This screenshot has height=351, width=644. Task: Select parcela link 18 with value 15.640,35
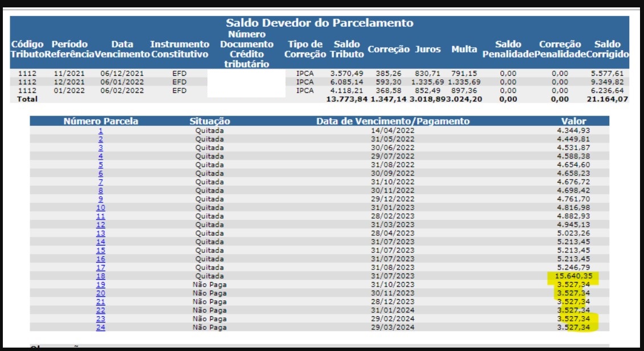(x=101, y=276)
